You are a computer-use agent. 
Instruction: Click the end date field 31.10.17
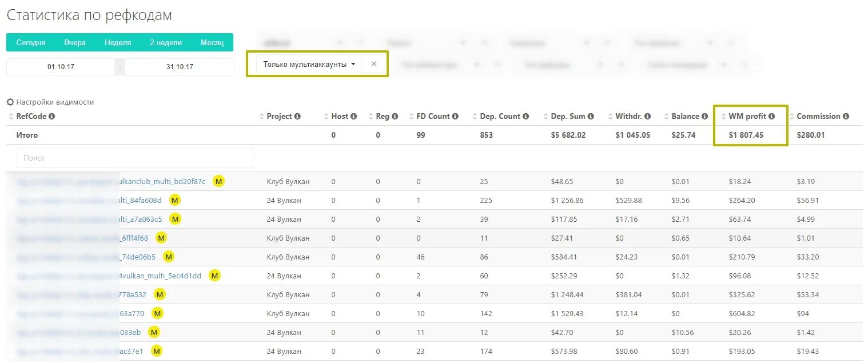(180, 66)
